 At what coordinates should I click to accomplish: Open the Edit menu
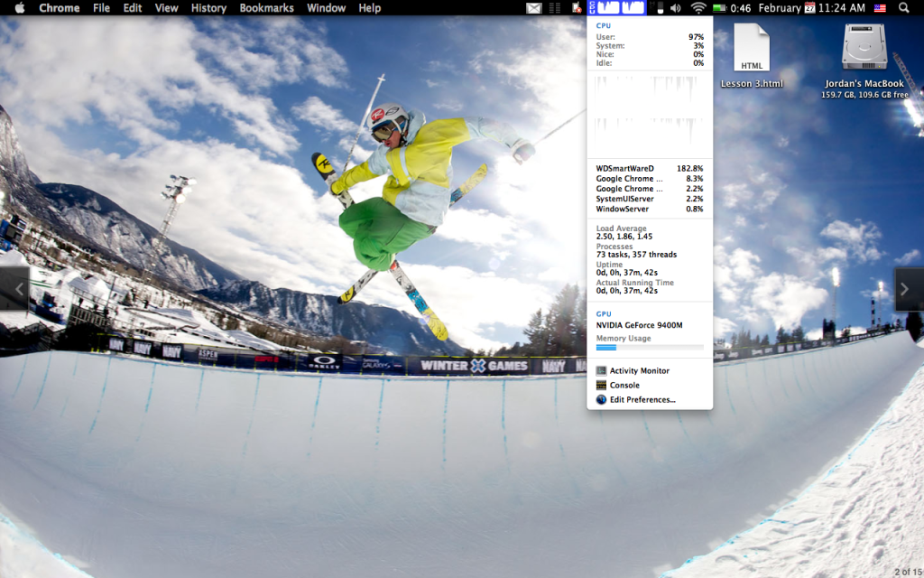[133, 7]
